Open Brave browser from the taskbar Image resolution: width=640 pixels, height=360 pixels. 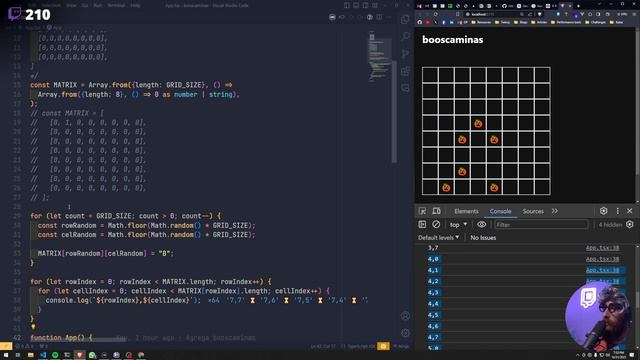pyautogui.click(x=79, y=355)
